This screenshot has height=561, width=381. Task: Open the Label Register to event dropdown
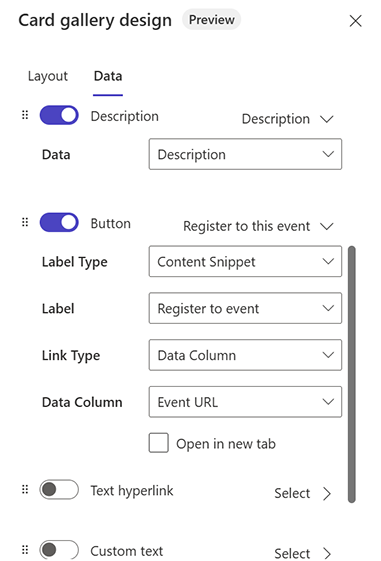tap(245, 308)
